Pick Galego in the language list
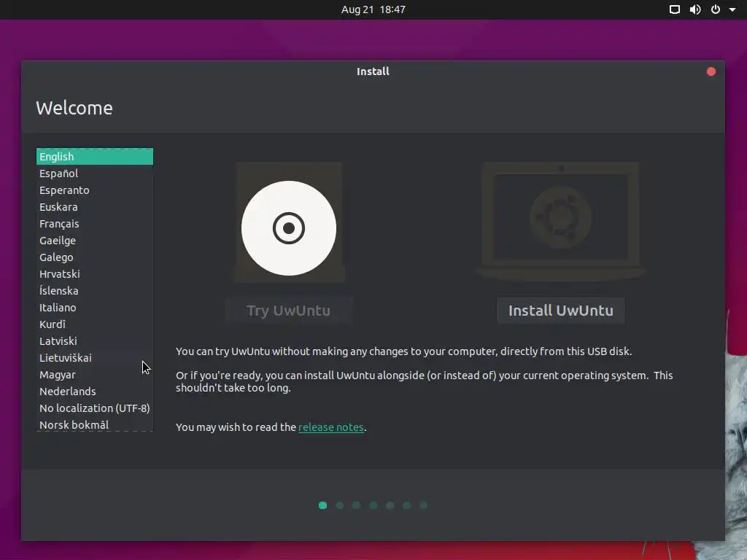The width and height of the screenshot is (747, 560). pyautogui.click(x=95, y=257)
